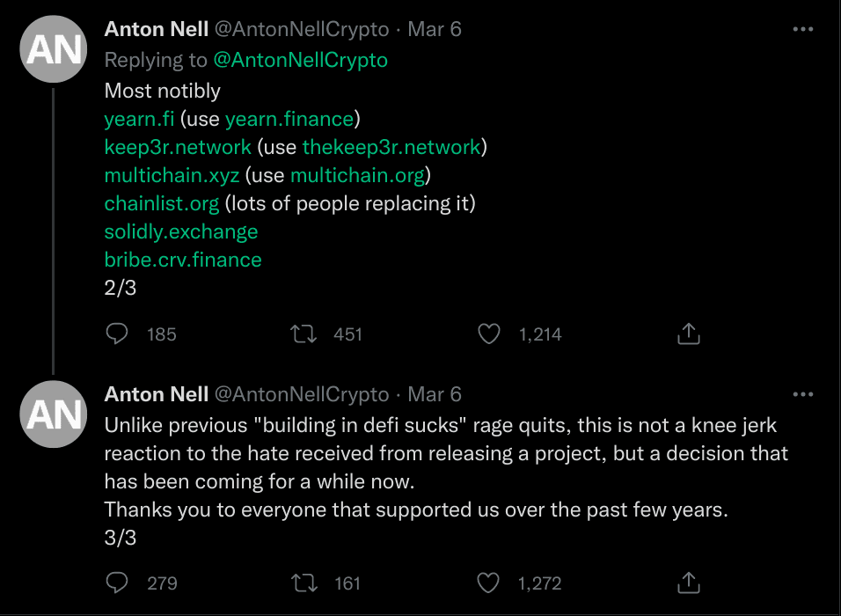Open more options menu on second tweet
The image size is (841, 616).
[x=802, y=394]
